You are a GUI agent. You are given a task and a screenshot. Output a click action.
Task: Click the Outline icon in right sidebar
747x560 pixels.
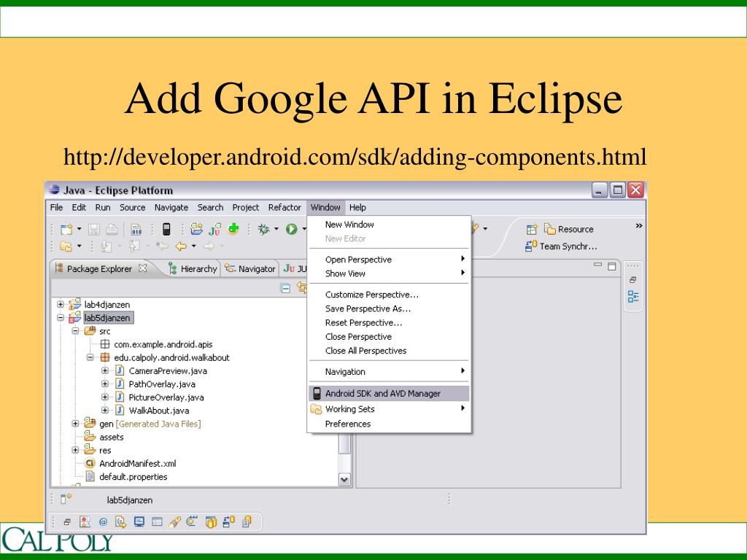click(632, 297)
